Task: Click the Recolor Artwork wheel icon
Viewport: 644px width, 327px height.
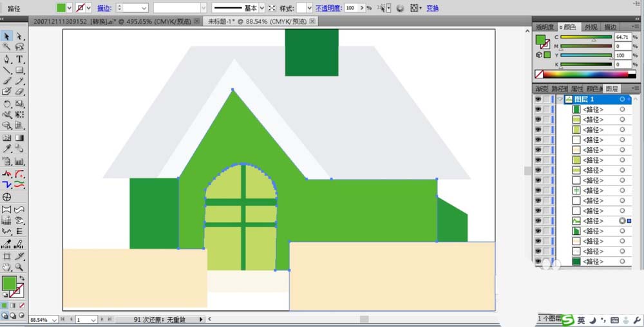Action: point(400,8)
